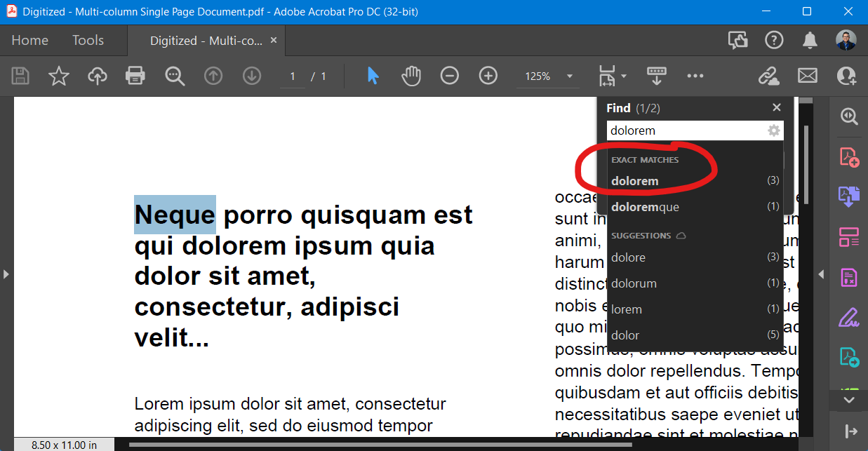The image size is (868, 451).
Task: Open the user profile avatar
Action: coord(846,40)
